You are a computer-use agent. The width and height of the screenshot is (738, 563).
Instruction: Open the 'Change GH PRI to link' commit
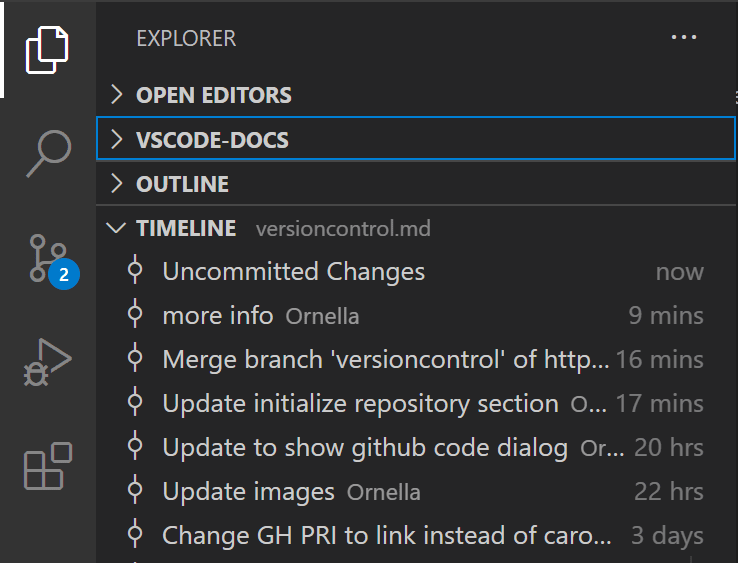[x=387, y=536]
